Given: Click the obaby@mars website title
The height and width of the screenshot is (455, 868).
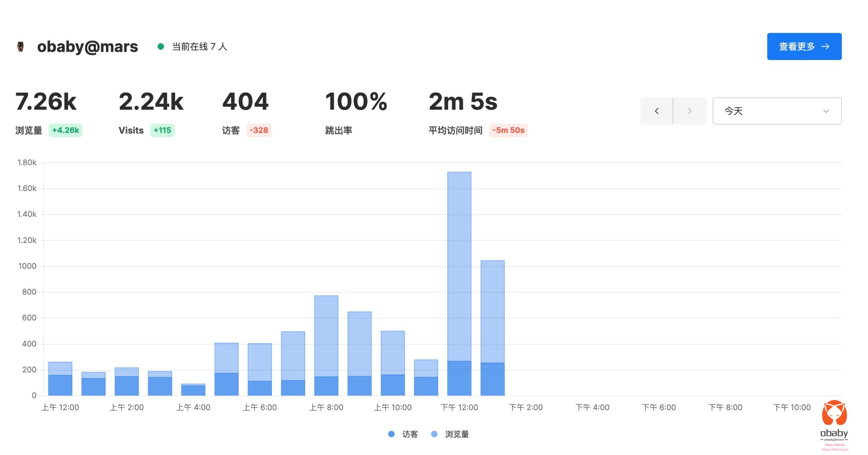Looking at the screenshot, I should [87, 46].
